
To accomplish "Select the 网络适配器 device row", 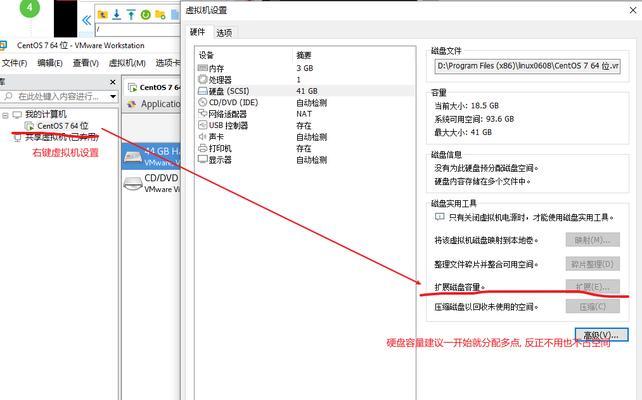I will click(305, 114).
